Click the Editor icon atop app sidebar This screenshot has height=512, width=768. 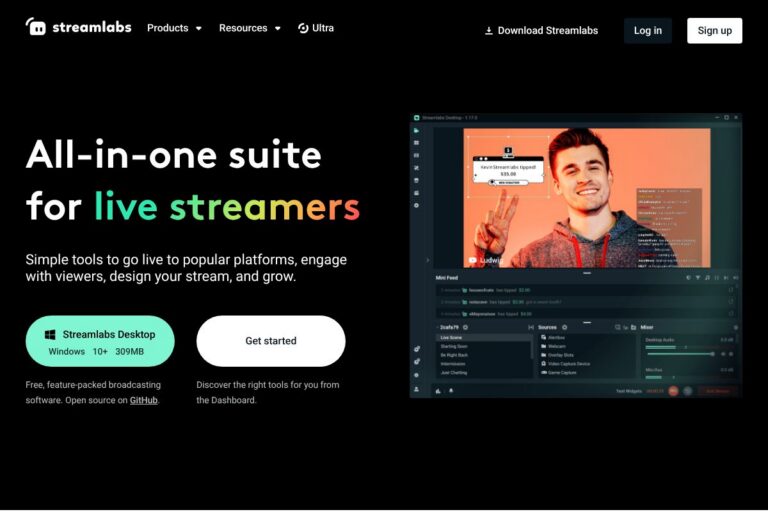click(x=417, y=131)
